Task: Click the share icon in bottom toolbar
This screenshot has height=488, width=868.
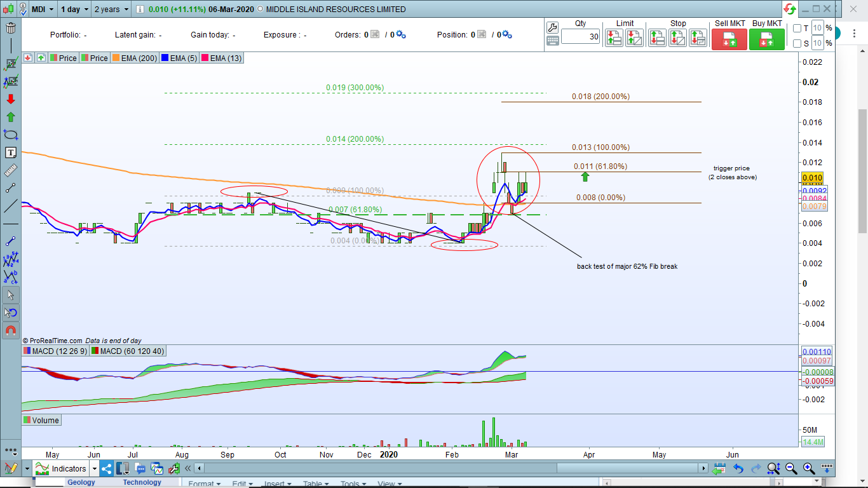Action: pos(106,469)
